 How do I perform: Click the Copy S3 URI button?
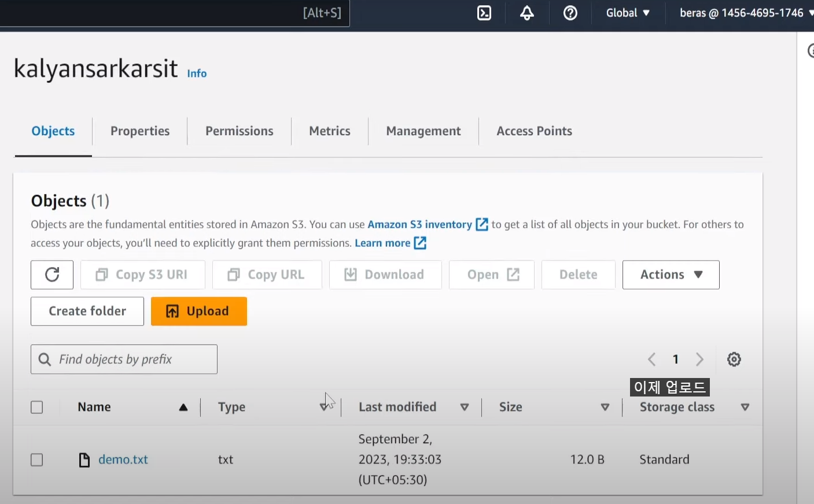[143, 275]
